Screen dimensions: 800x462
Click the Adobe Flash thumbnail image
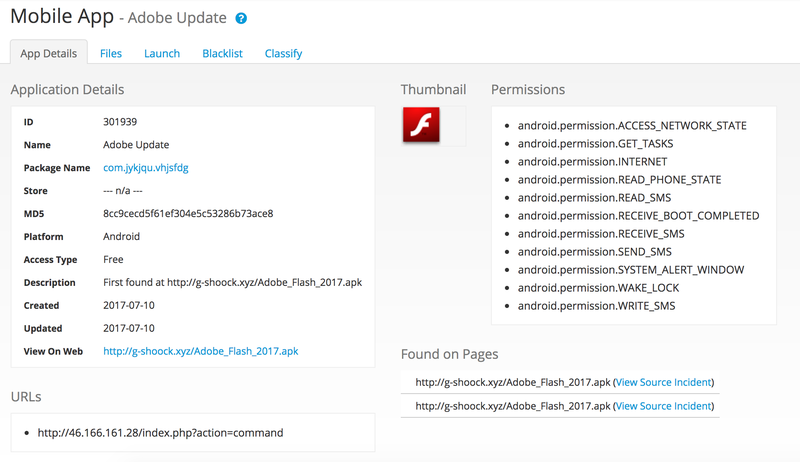pyautogui.click(x=421, y=124)
